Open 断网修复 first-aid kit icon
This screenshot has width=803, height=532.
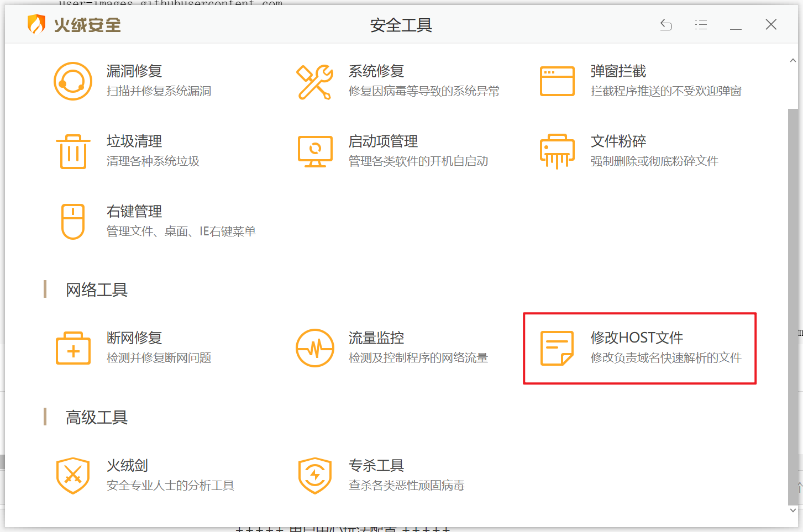73,348
